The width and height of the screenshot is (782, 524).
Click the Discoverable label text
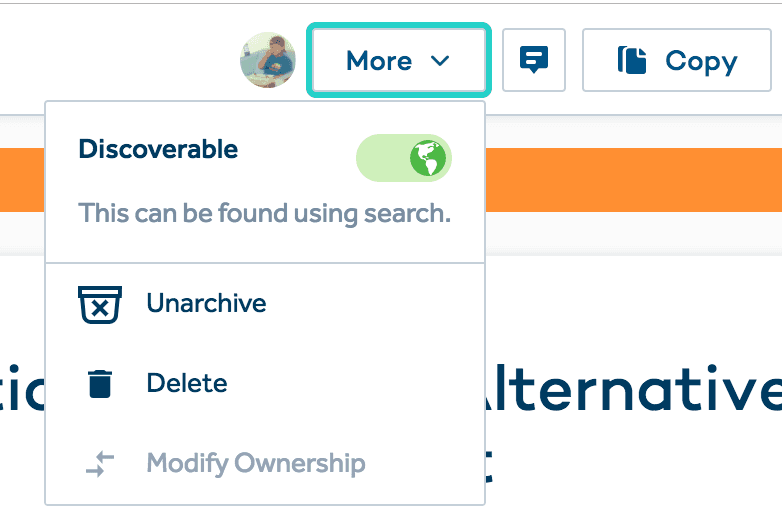pyautogui.click(x=158, y=150)
